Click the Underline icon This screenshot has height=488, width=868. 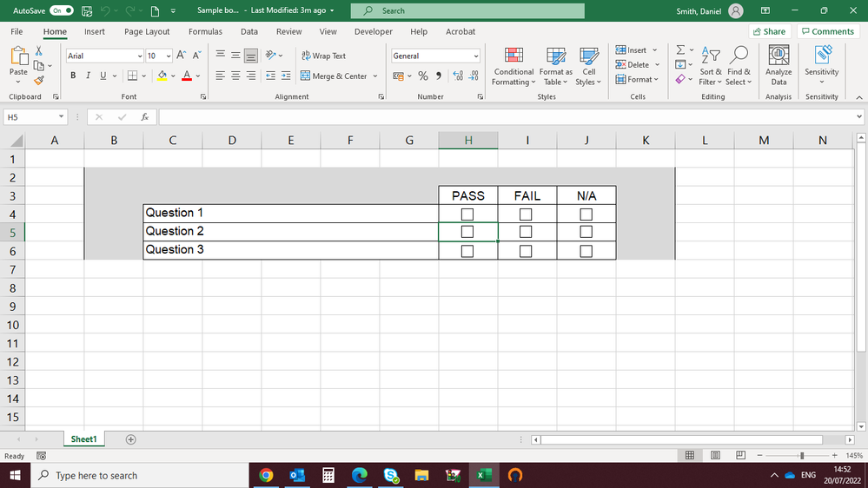[x=103, y=76]
